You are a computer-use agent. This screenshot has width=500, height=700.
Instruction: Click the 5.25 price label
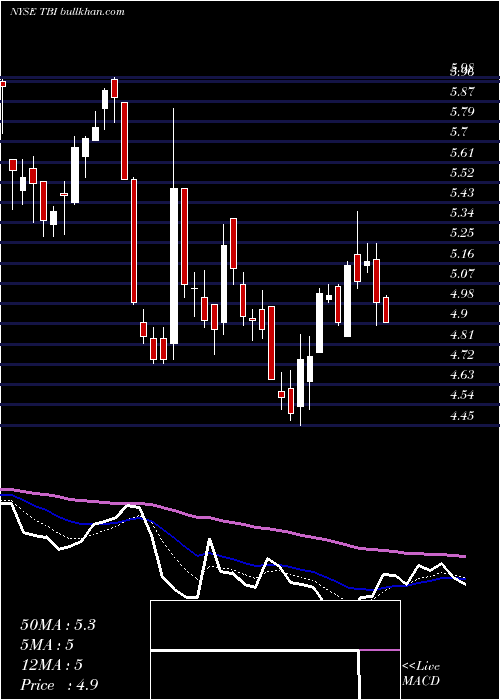462,233
